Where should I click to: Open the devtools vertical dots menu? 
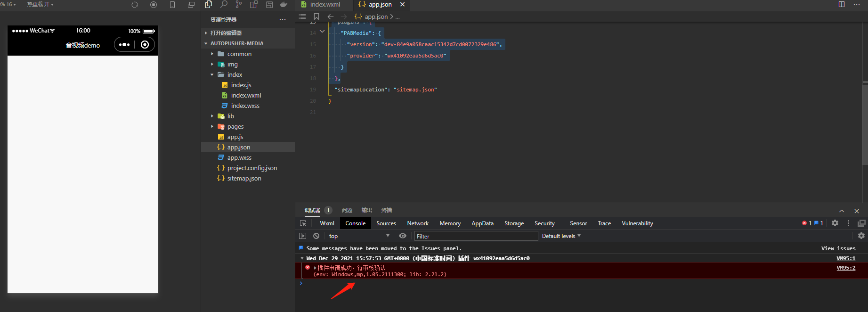coord(849,223)
